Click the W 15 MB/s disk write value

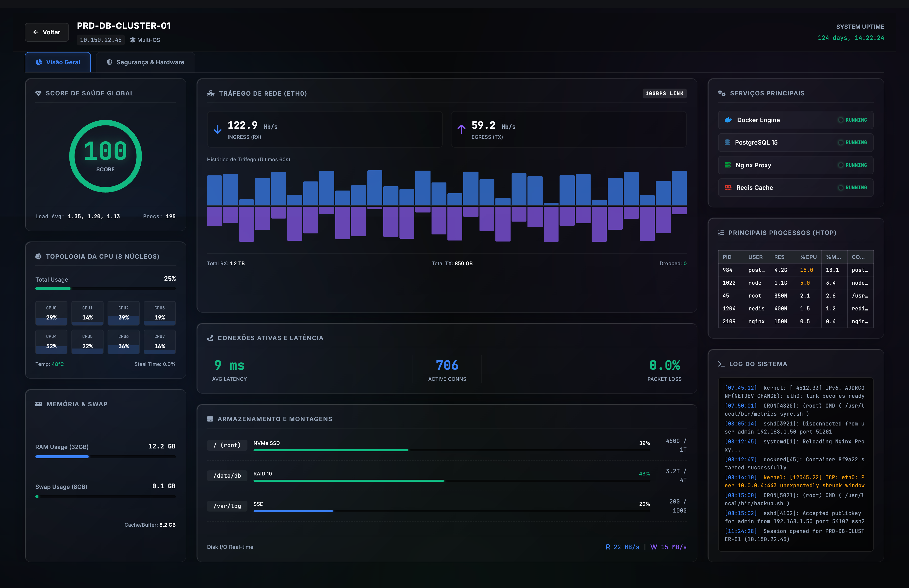668,547
